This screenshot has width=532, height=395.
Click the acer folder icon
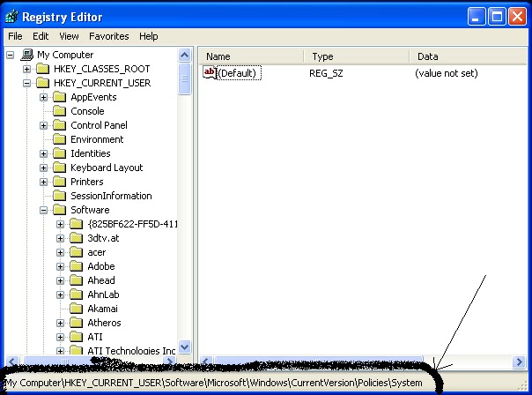tap(77, 252)
